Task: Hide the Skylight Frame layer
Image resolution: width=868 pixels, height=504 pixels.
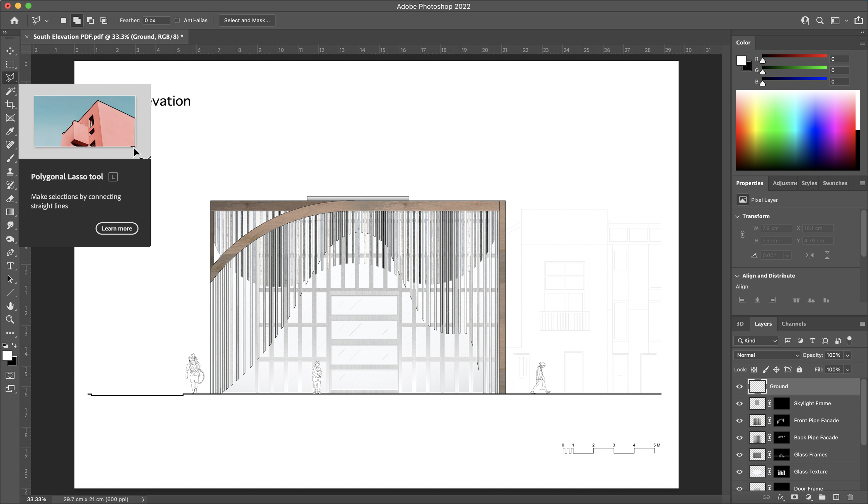Action: (740, 403)
